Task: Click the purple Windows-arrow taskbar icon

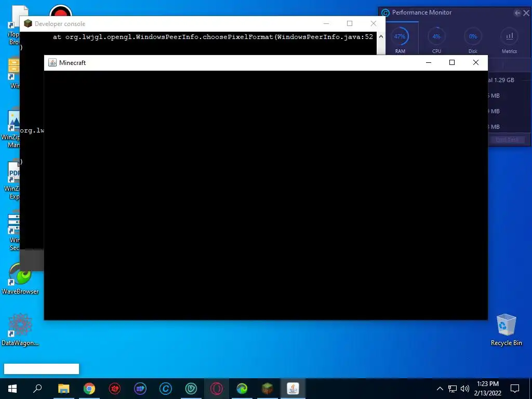Action: [140, 389]
